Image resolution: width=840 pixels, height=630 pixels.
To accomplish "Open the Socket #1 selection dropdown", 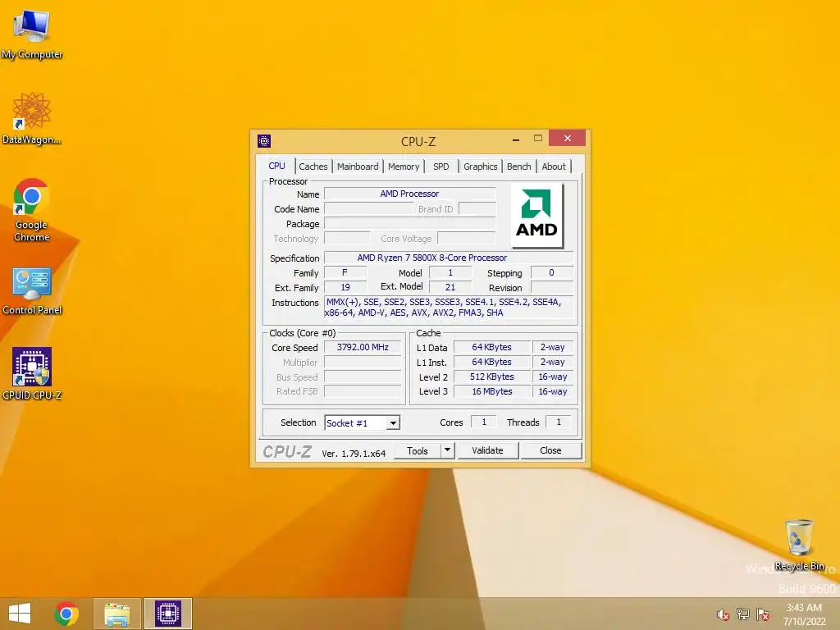I will click(362, 423).
